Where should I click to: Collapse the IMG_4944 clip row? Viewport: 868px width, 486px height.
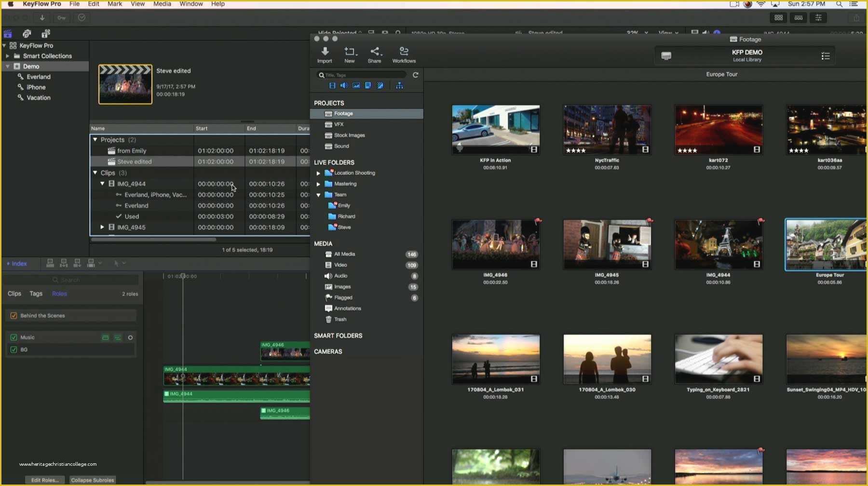click(x=102, y=184)
